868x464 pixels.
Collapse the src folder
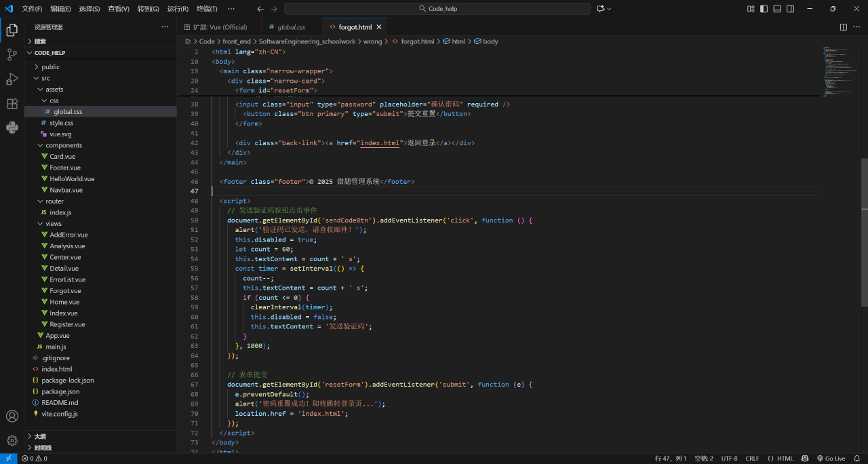(100, 78)
